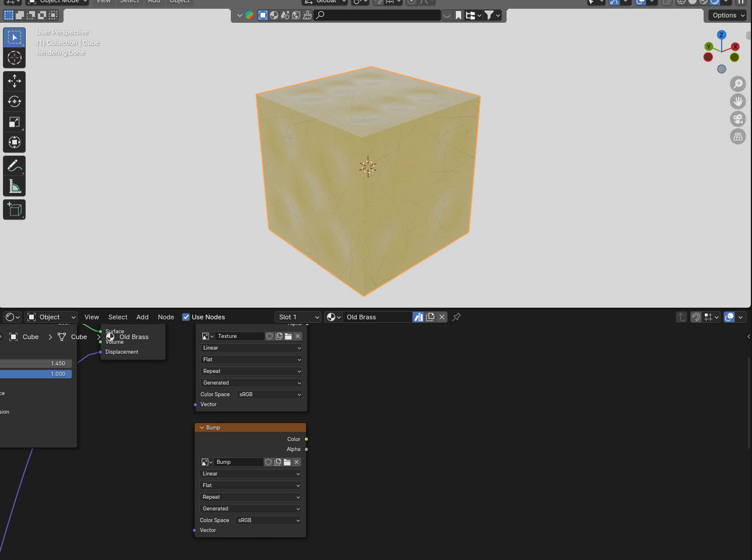Image resolution: width=752 pixels, height=560 pixels.
Task: Open Texture node Flat projection dropdown
Action: pyautogui.click(x=251, y=360)
